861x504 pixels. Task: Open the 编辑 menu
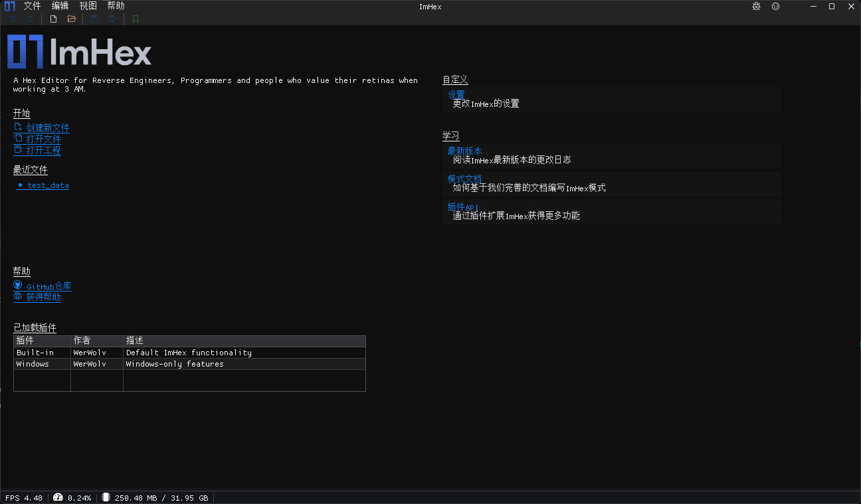(x=59, y=5)
